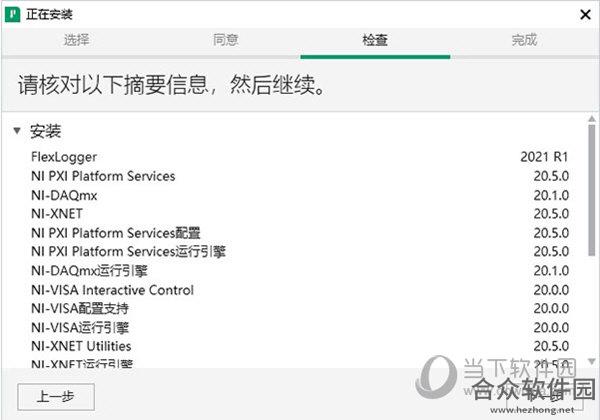Select the NI-VISA运行引擎 row
This screenshot has height=420, width=600.
pos(300,327)
